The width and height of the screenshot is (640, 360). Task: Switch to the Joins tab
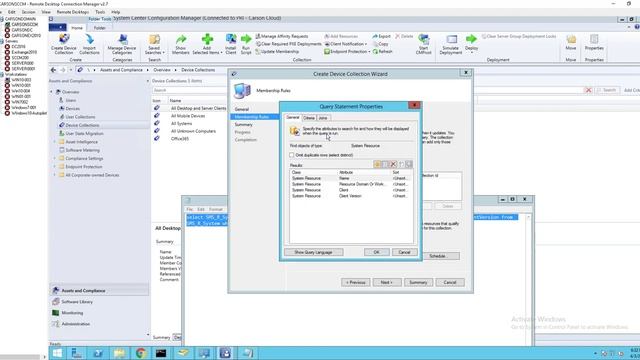tap(323, 118)
